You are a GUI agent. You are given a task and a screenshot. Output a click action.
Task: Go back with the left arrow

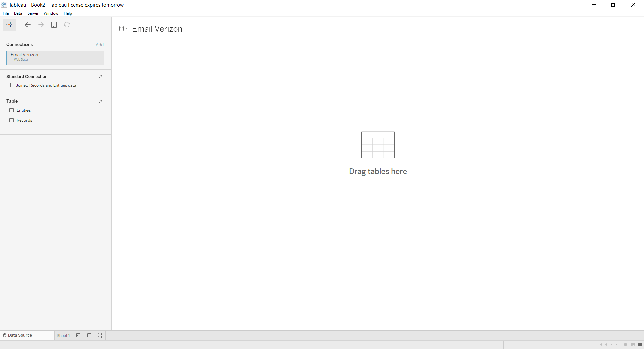click(x=28, y=25)
